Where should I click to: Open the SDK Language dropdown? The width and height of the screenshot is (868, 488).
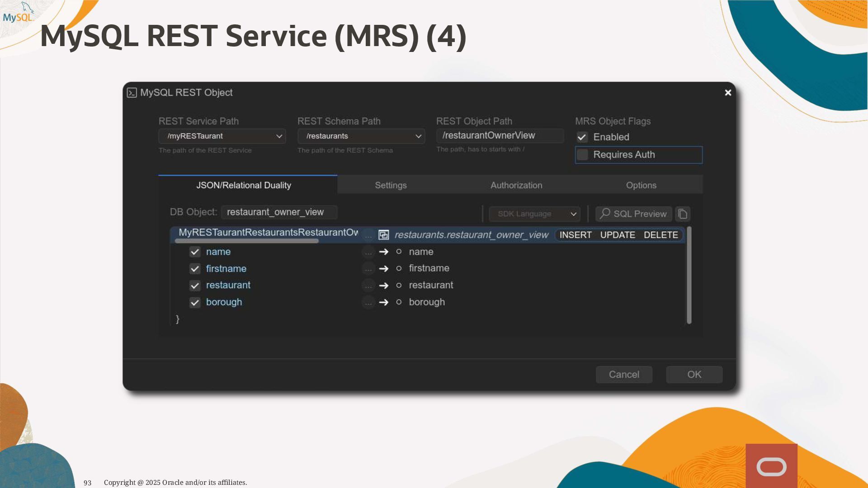[534, 214]
